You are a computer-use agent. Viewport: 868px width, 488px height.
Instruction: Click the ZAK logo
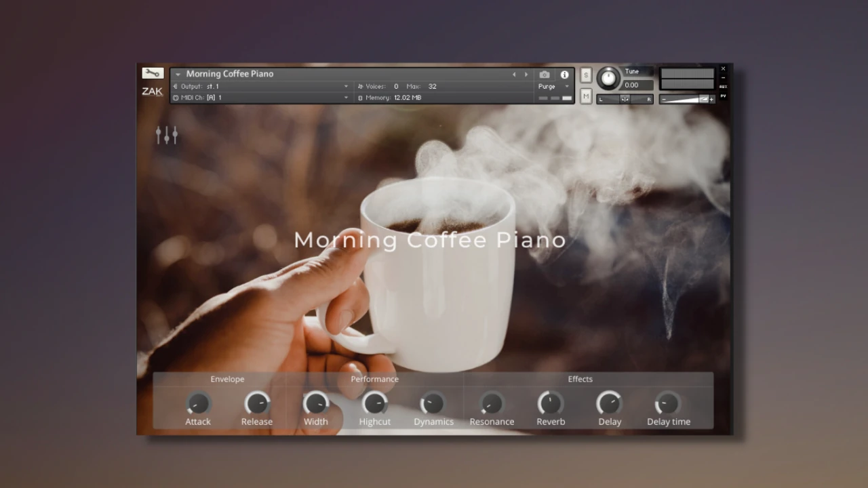pos(152,91)
